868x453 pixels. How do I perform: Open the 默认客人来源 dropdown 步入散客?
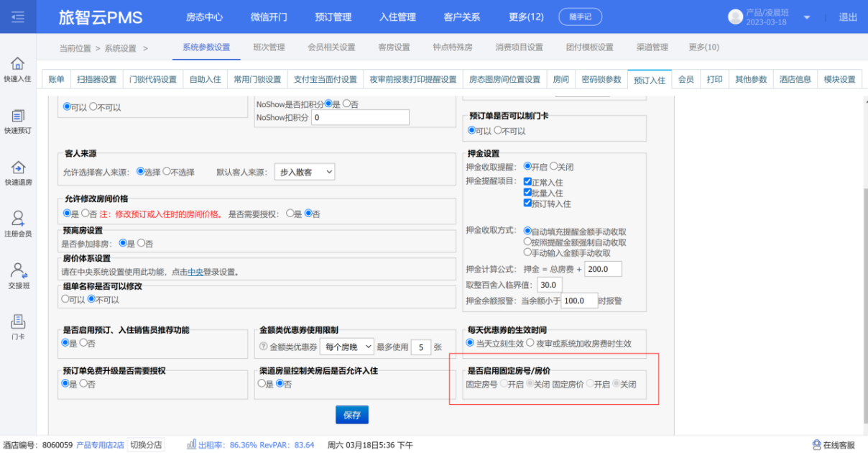tap(305, 172)
